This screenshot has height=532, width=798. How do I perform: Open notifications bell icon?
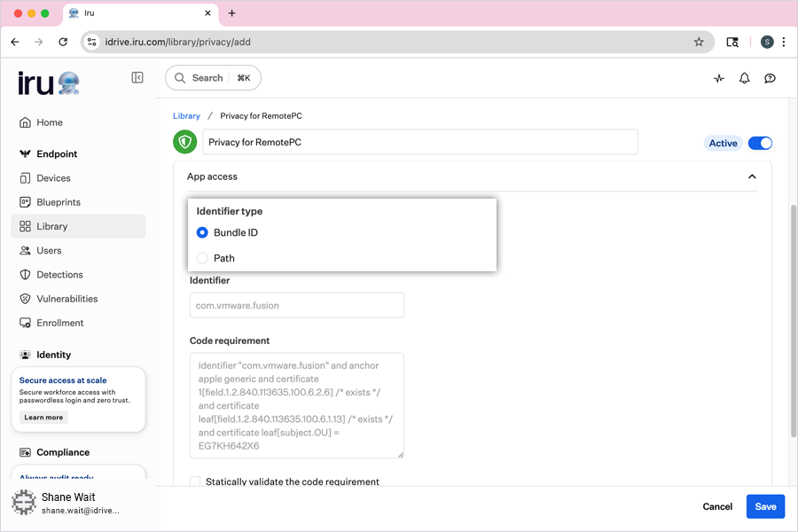[x=745, y=78]
